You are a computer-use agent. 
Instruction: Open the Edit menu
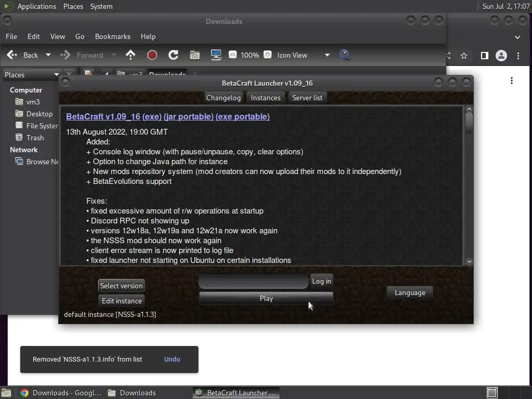(34, 36)
